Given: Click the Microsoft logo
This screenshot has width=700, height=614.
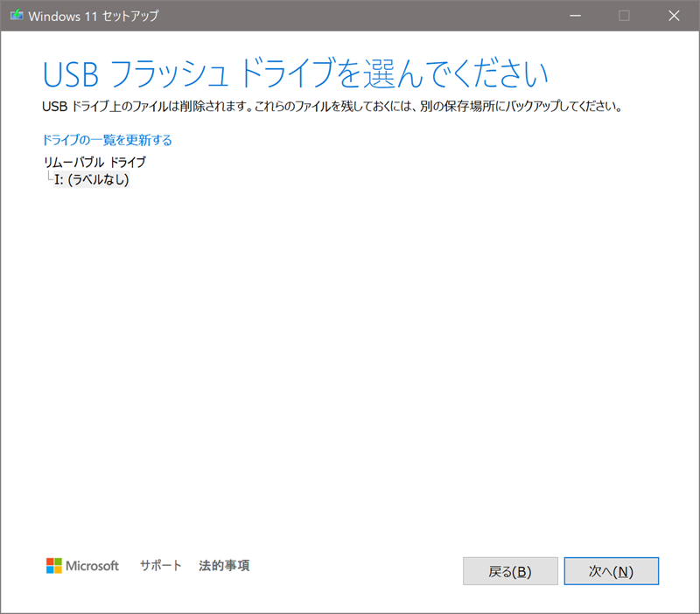Looking at the screenshot, I should [x=82, y=566].
